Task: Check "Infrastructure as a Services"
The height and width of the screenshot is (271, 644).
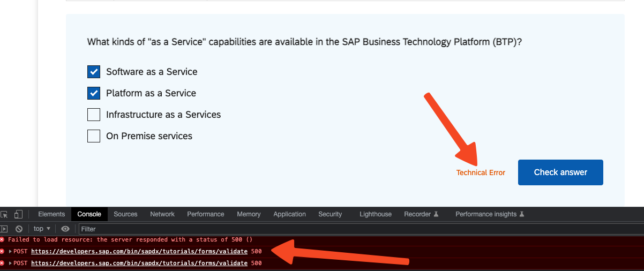Action: [94, 115]
